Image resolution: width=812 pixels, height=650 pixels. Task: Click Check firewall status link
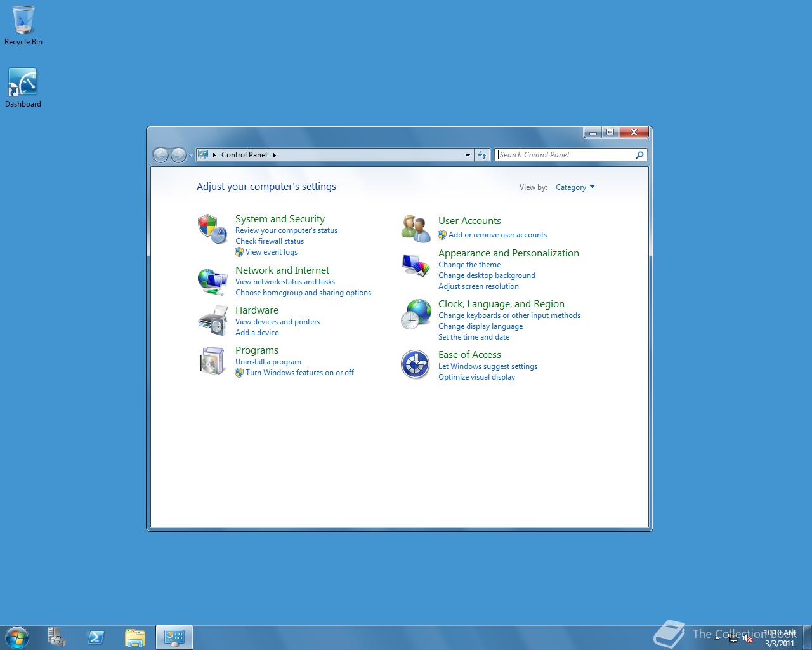(270, 241)
